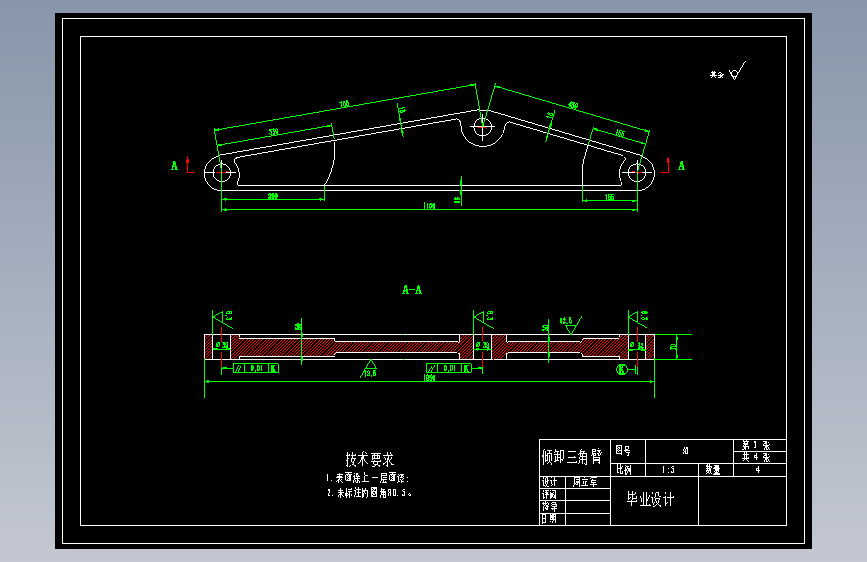
Task: Select the scale value 1:5
Action: point(668,470)
